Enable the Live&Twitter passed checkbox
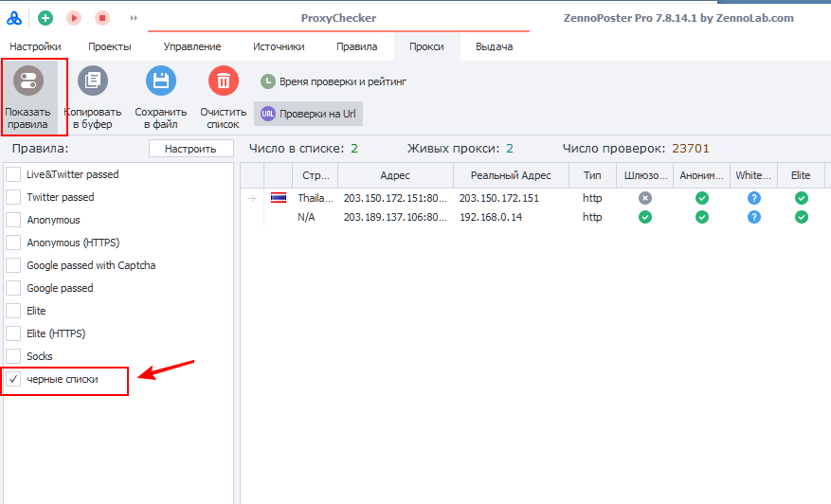 tap(13, 174)
